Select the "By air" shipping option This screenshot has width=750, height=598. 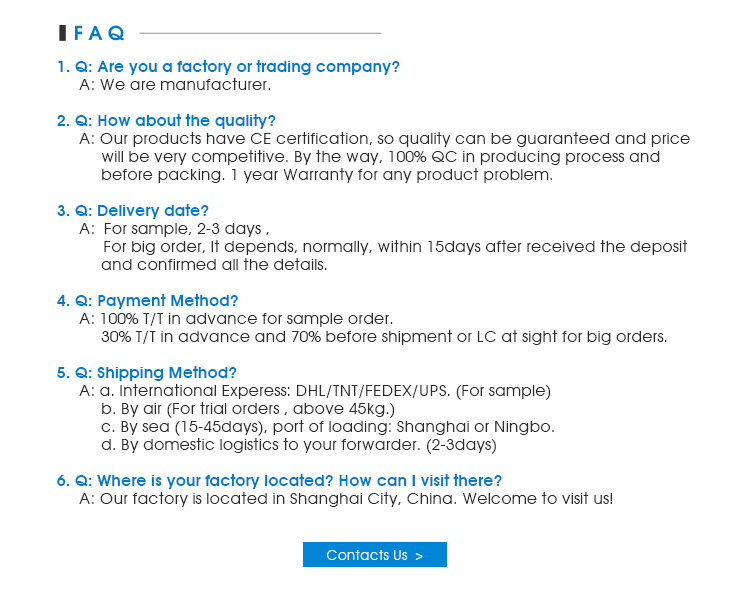click(248, 409)
